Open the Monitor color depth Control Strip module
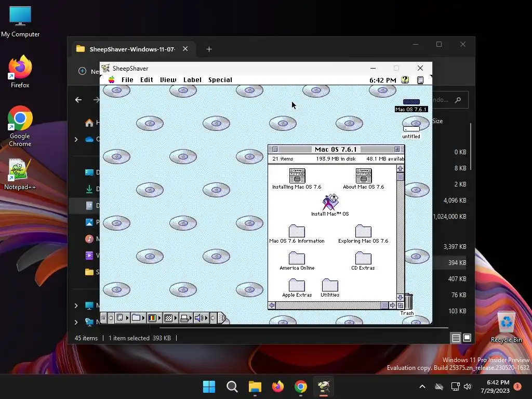Image resolution: width=532 pixels, height=399 pixels. (x=154, y=318)
